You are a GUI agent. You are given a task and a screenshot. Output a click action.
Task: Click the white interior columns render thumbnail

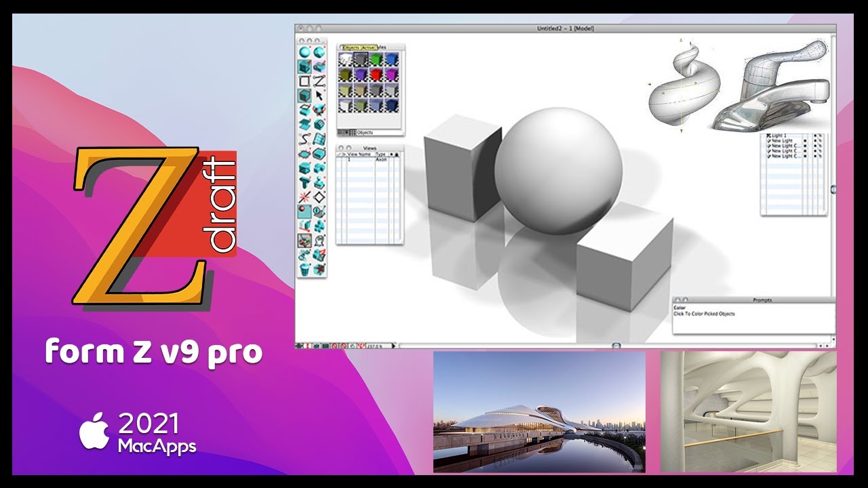(749, 411)
